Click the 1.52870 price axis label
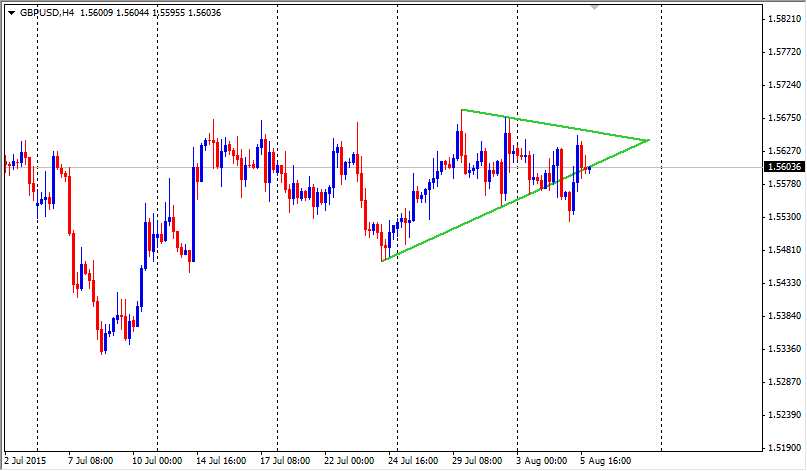The height and width of the screenshot is (471, 807). [x=784, y=381]
